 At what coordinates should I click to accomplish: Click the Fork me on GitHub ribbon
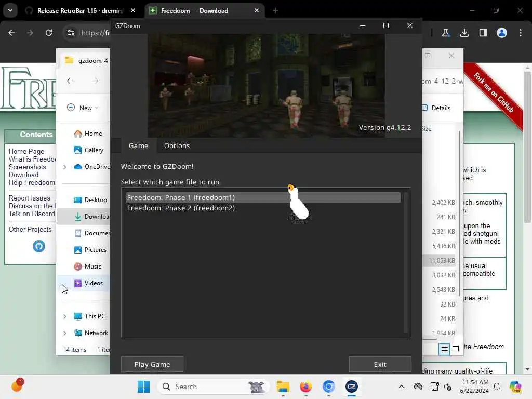(x=494, y=92)
